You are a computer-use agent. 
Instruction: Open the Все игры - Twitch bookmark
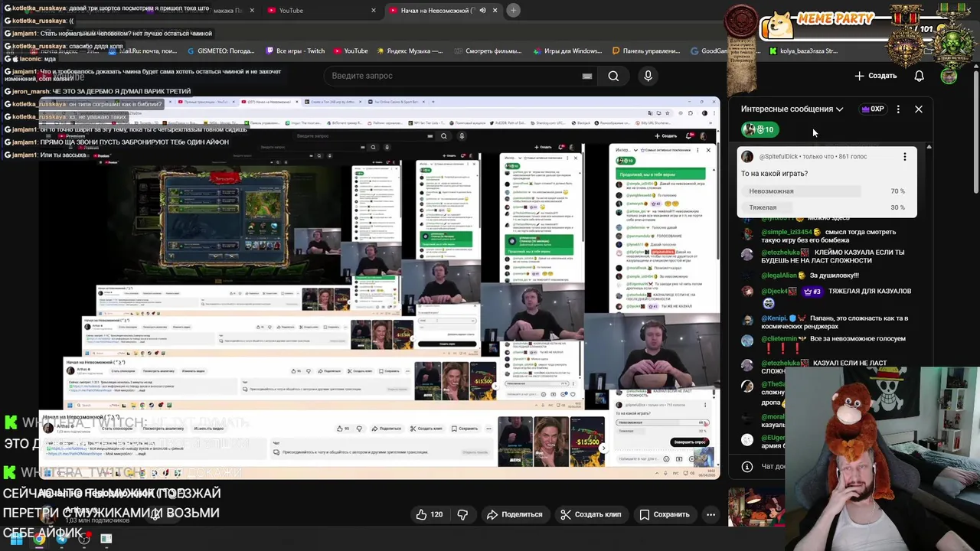coord(295,51)
